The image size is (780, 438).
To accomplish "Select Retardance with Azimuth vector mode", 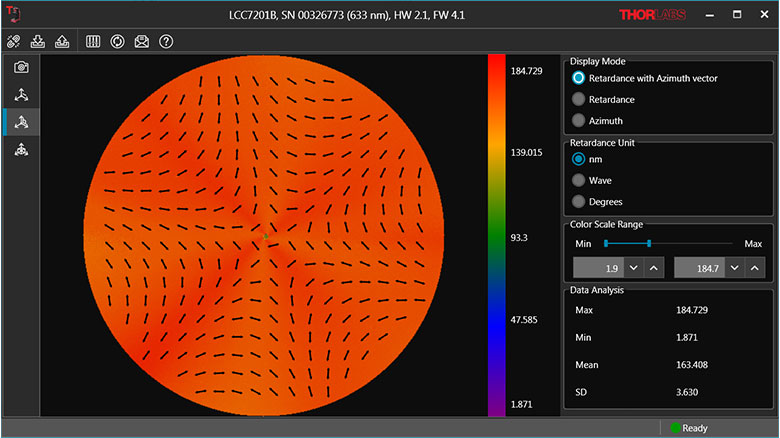I will tap(578, 78).
